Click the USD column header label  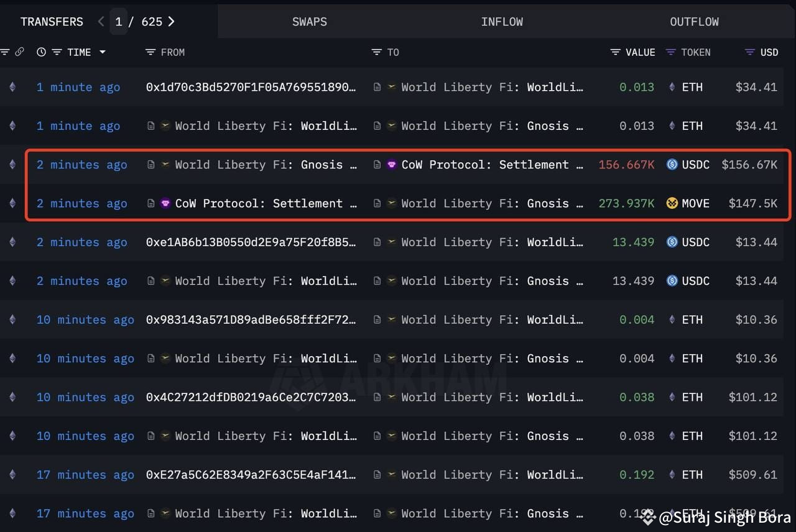(769, 52)
